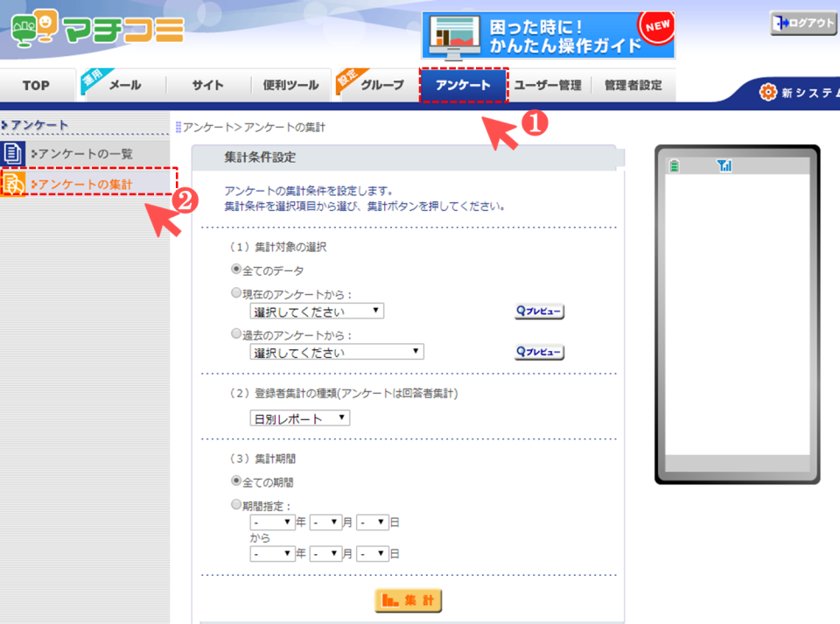Open the start month dropdown
The height and width of the screenshot is (624, 840).
click(325, 522)
